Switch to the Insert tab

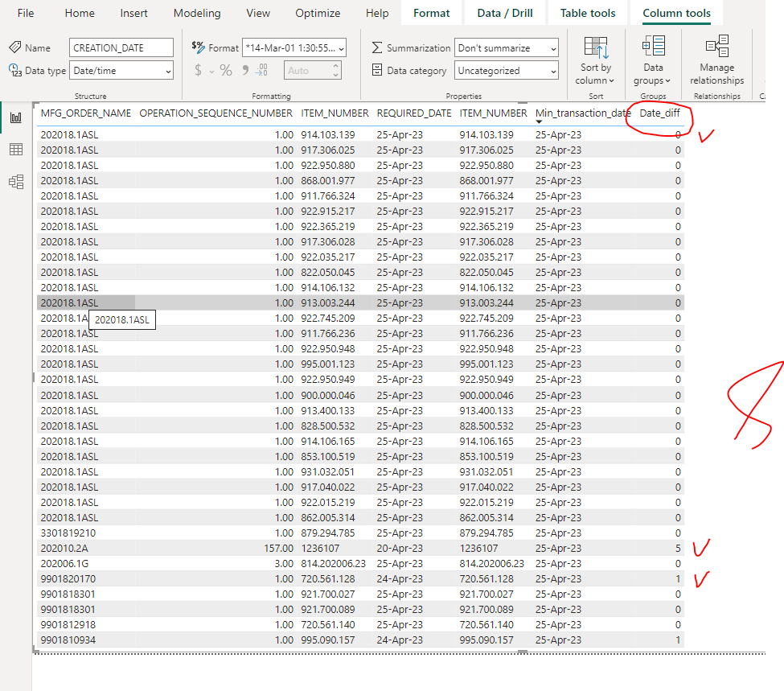(x=133, y=13)
